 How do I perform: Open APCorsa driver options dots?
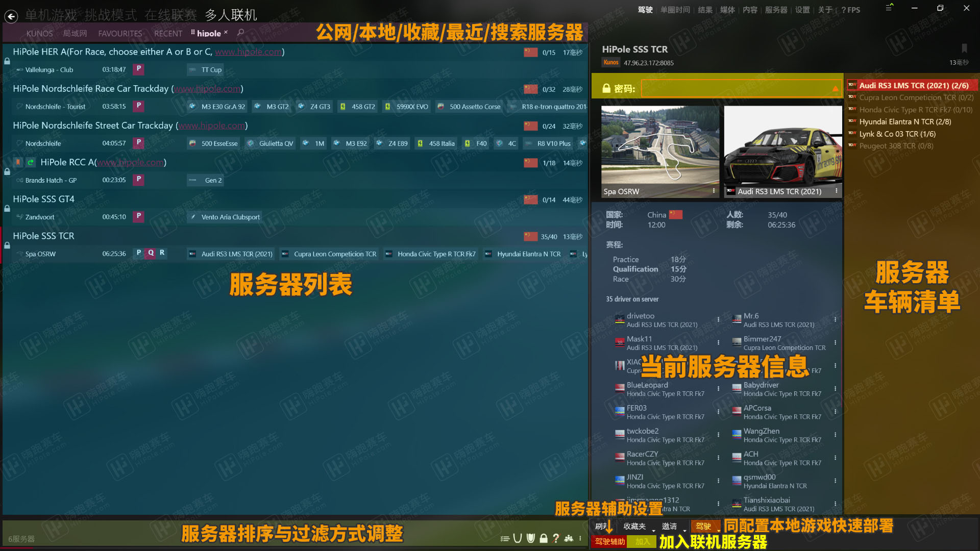(836, 412)
